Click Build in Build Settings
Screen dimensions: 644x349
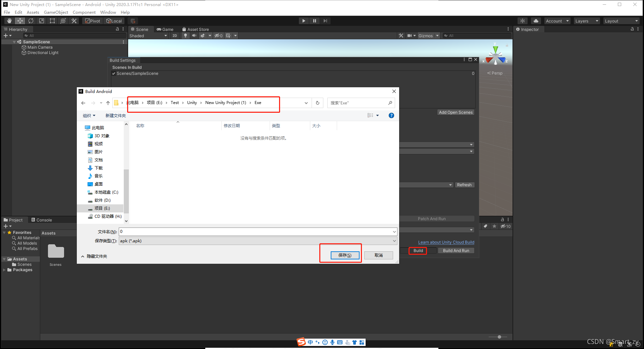point(418,251)
